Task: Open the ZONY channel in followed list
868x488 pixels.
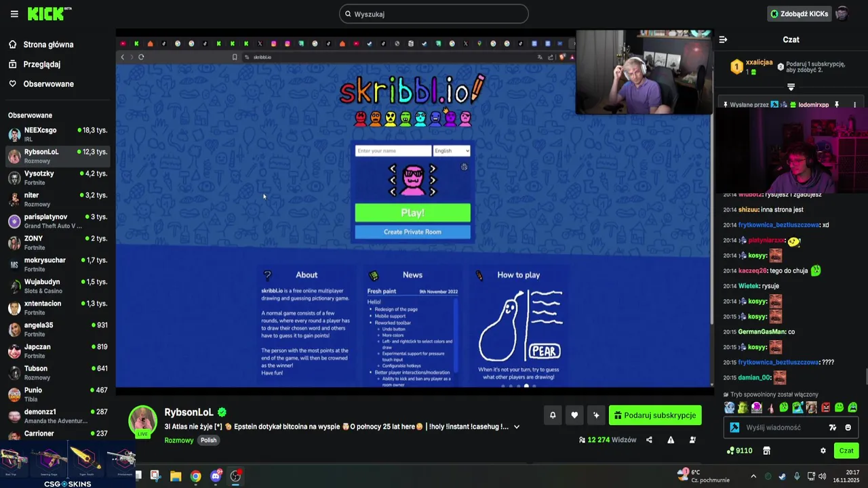Action: click(x=58, y=243)
